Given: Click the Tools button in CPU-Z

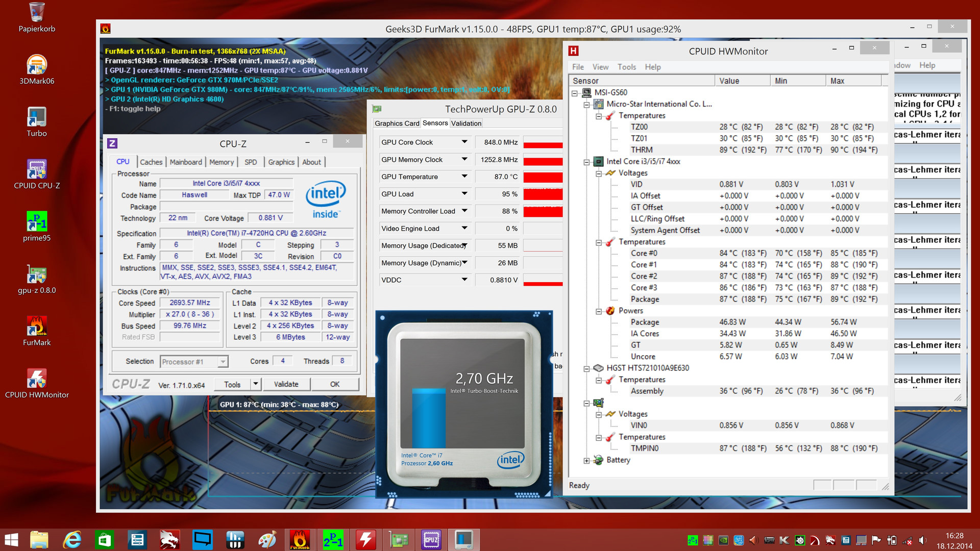Looking at the screenshot, I should pyautogui.click(x=232, y=384).
